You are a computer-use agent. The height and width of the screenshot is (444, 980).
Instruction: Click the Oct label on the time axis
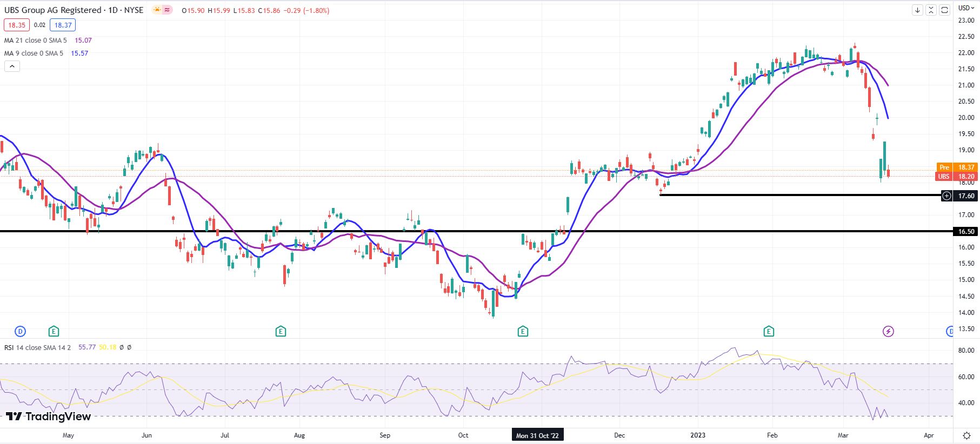[x=463, y=435]
